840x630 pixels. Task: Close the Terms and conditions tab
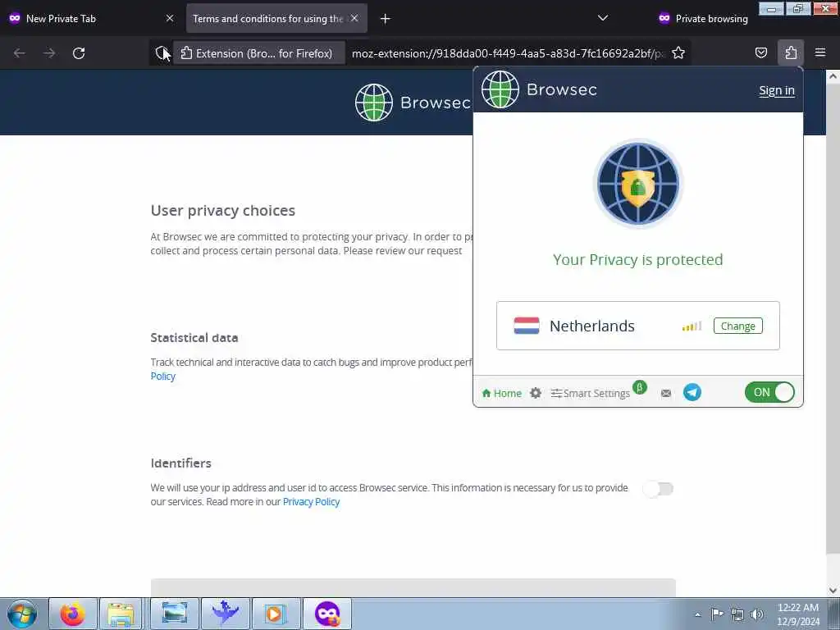click(354, 18)
